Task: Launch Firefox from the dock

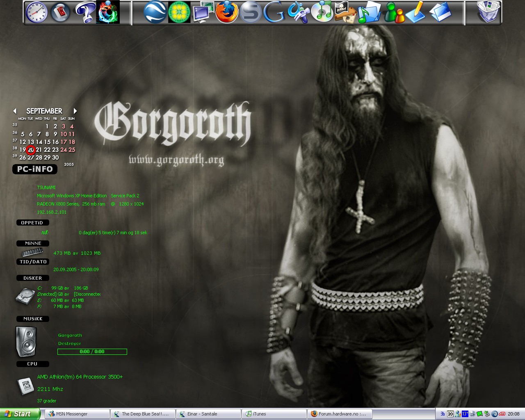Action: point(227,12)
